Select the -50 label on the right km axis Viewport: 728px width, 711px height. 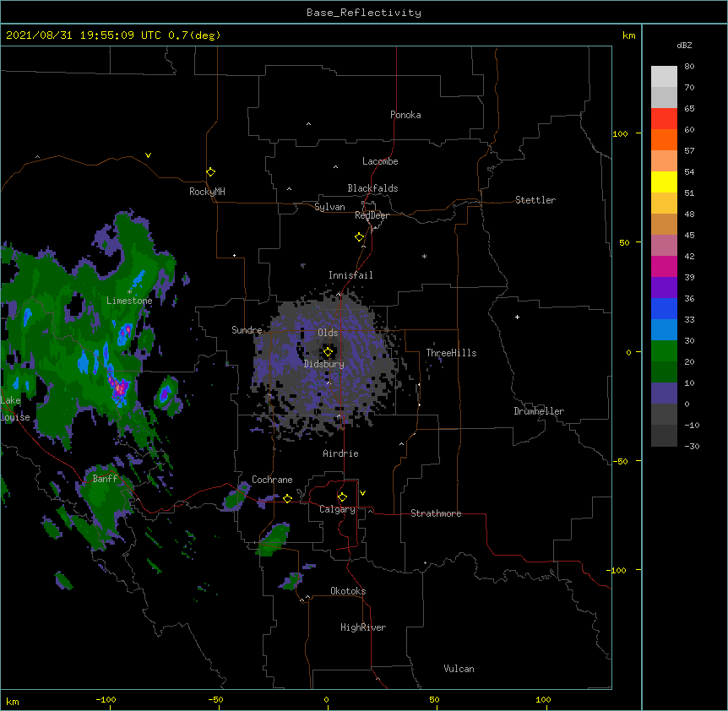tap(620, 461)
